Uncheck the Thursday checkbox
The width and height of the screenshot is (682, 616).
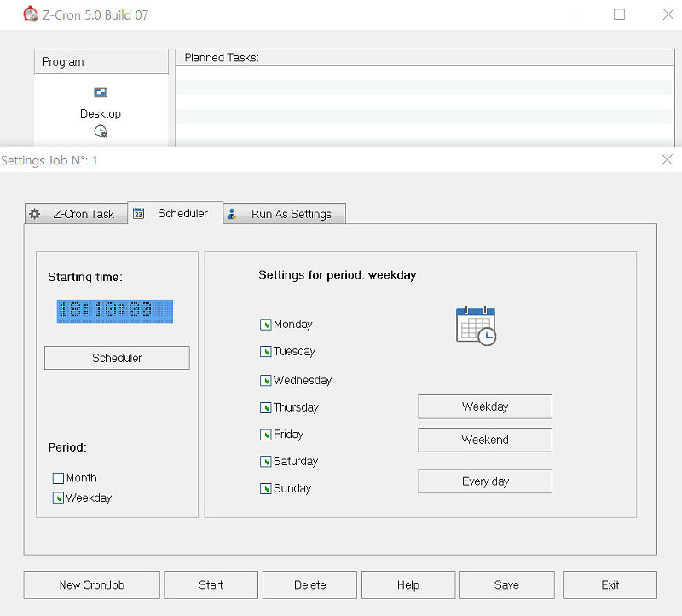pyautogui.click(x=265, y=408)
